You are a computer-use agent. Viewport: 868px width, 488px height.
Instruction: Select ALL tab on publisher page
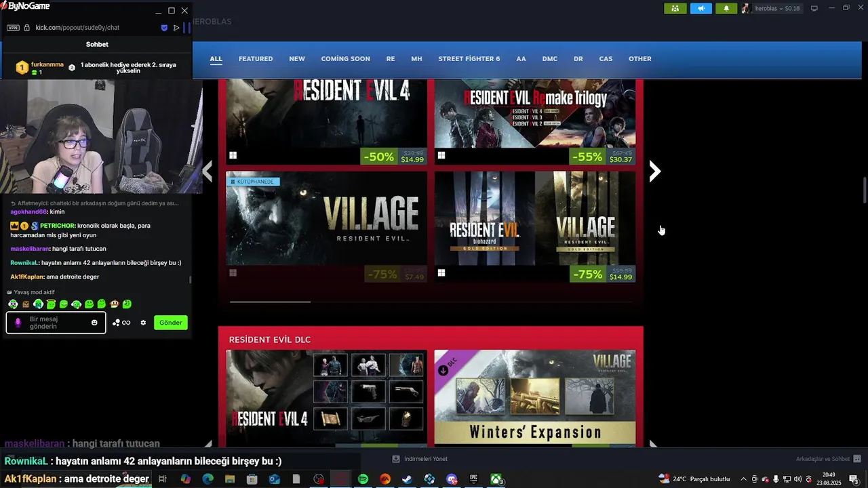(x=216, y=59)
